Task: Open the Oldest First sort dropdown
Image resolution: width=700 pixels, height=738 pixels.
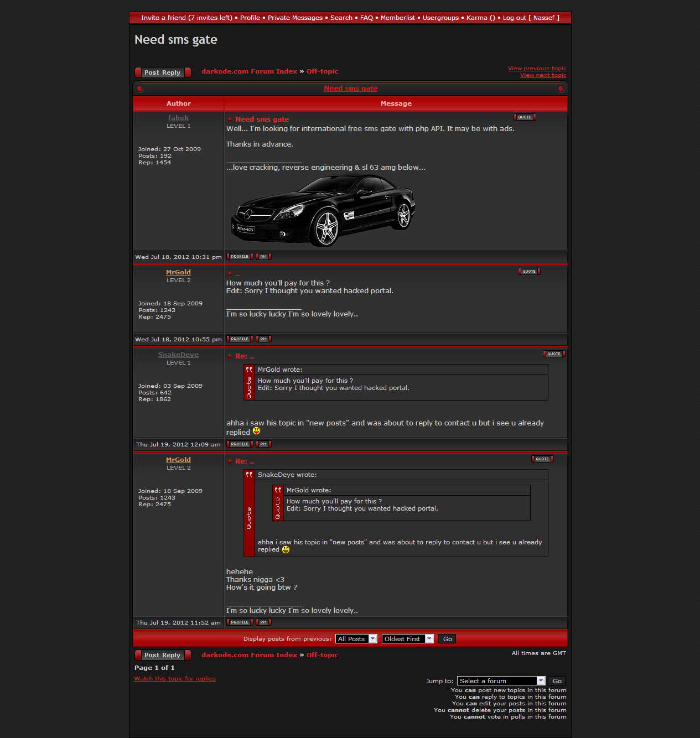Action: (x=407, y=639)
